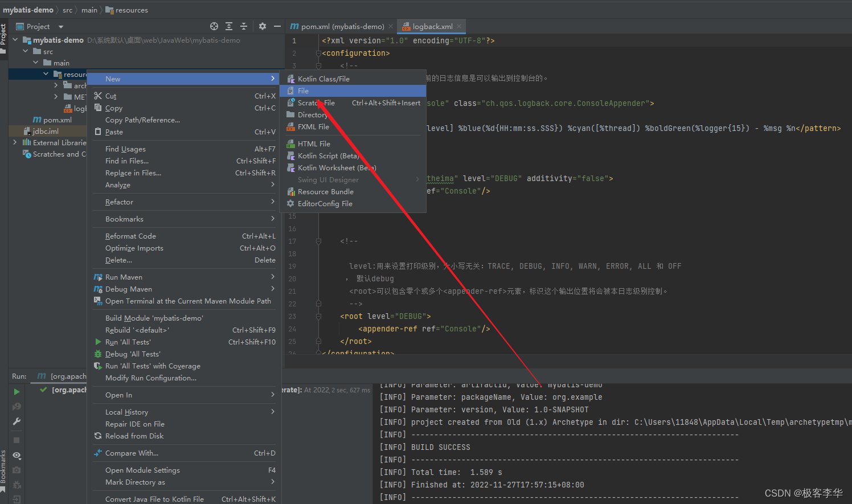This screenshot has width=852, height=504.
Task: Open the Project view dropdown
Action: (60, 27)
